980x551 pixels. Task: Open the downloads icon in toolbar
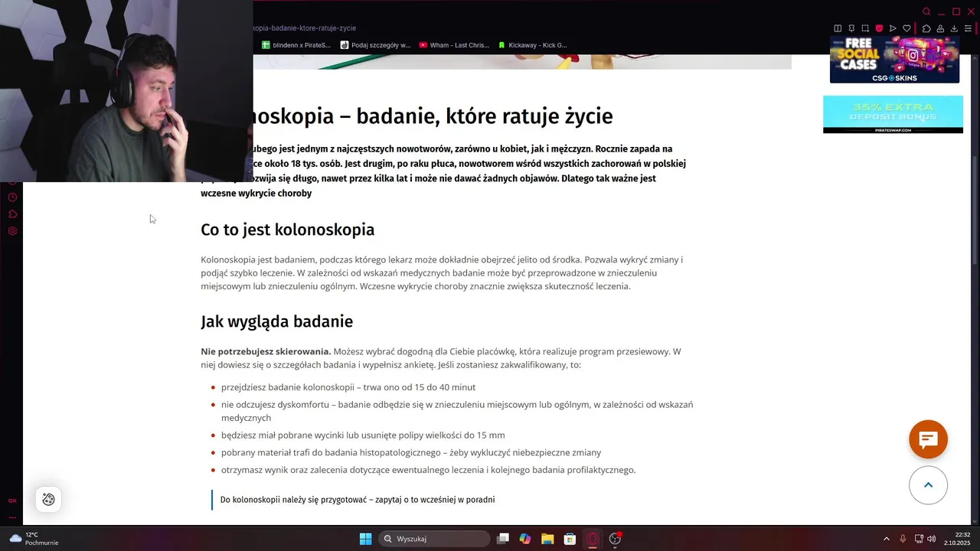click(954, 28)
